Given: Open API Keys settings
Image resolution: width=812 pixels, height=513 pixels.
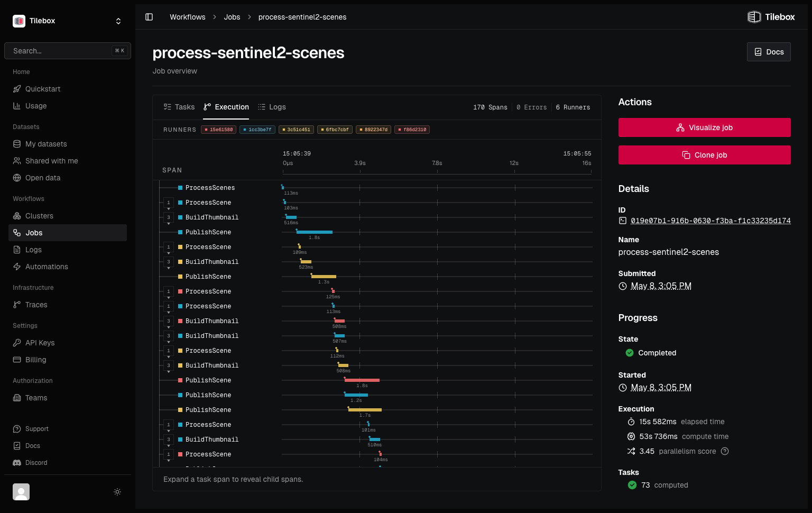Looking at the screenshot, I should pos(68,343).
